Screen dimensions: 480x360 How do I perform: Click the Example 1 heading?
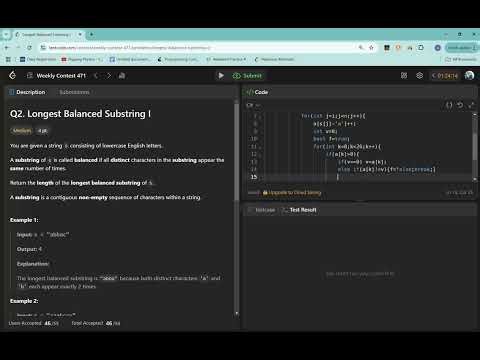pyautogui.click(x=24, y=220)
